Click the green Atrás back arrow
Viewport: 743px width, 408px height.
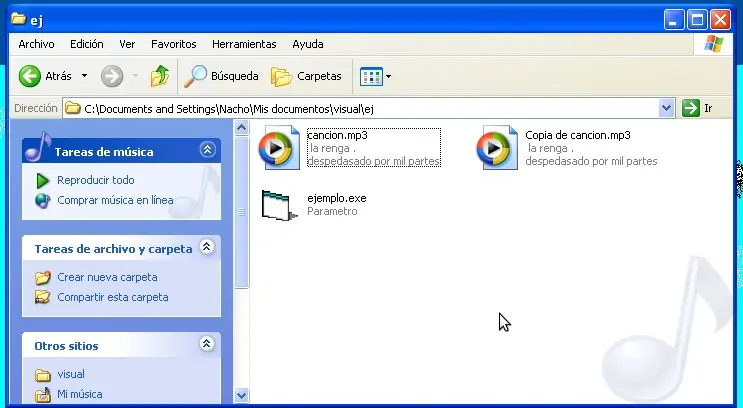coord(30,76)
